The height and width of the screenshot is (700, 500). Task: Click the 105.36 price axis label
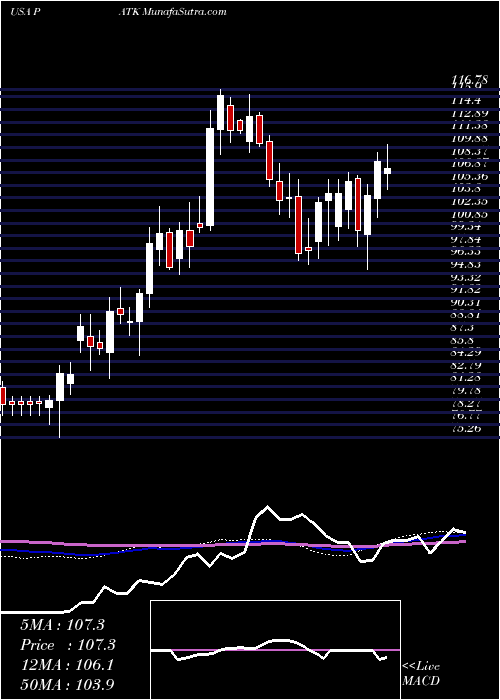470,177
